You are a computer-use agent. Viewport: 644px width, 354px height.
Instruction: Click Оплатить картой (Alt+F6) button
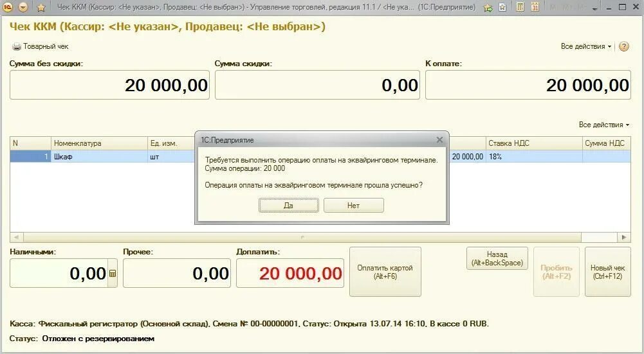[385, 272]
